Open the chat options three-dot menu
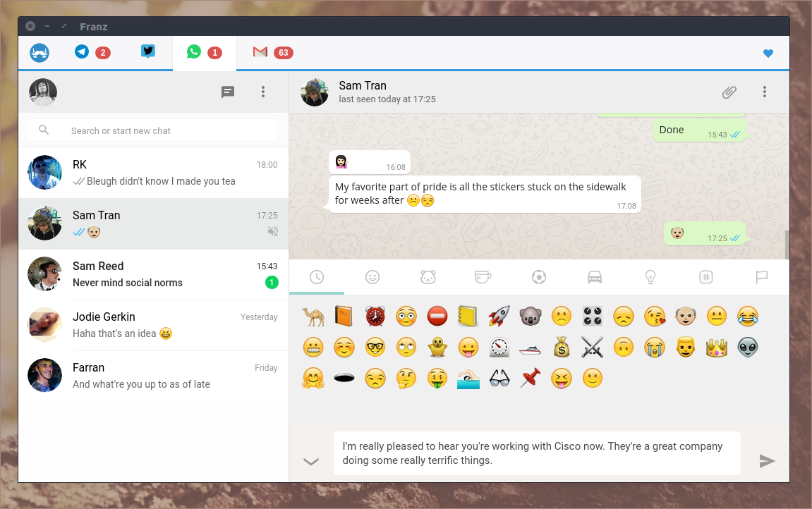812x509 pixels. click(765, 92)
